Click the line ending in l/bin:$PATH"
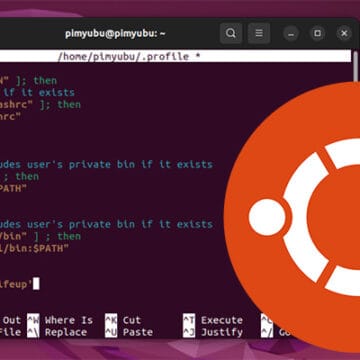Image resolution: width=360 pixels, height=360 pixels. pos(34,248)
